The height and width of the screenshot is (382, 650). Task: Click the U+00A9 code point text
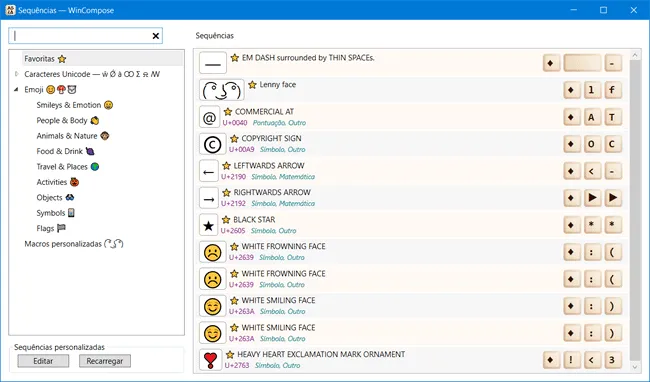tap(241, 150)
